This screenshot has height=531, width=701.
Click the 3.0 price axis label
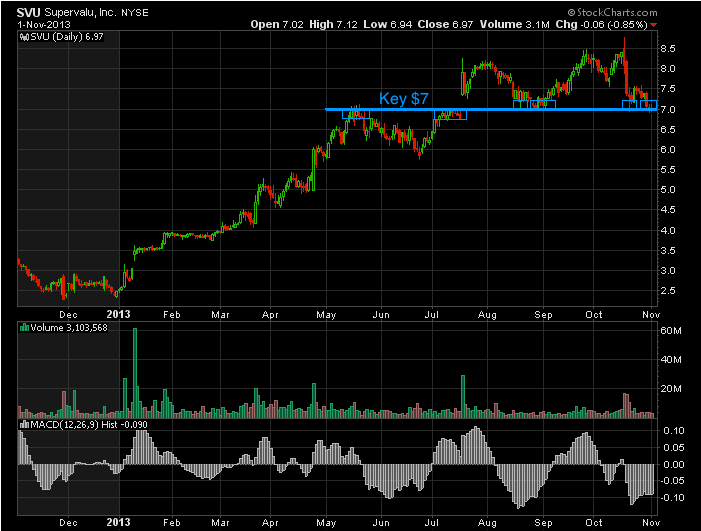point(668,271)
